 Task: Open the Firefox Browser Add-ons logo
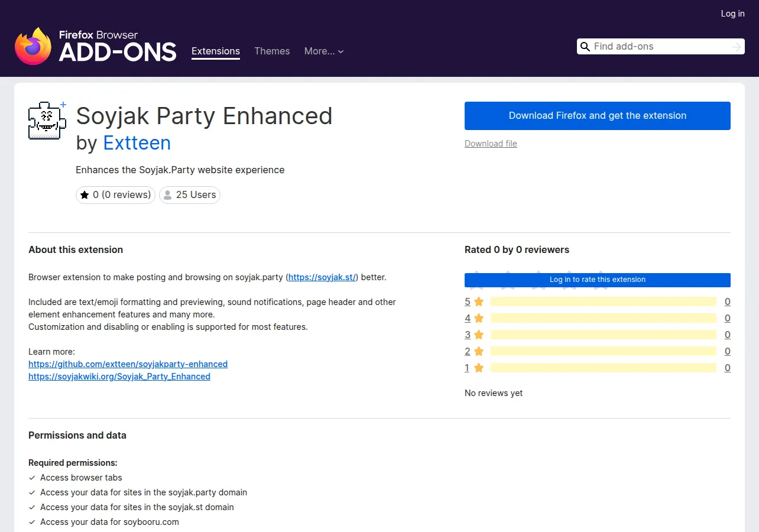[96, 46]
